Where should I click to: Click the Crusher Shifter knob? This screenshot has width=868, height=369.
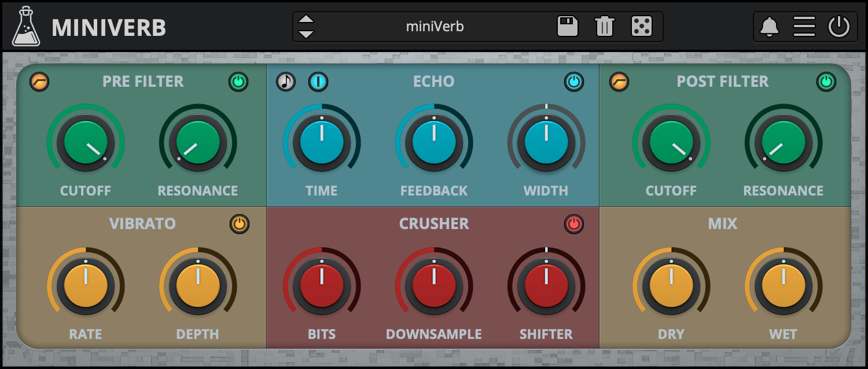(x=546, y=286)
